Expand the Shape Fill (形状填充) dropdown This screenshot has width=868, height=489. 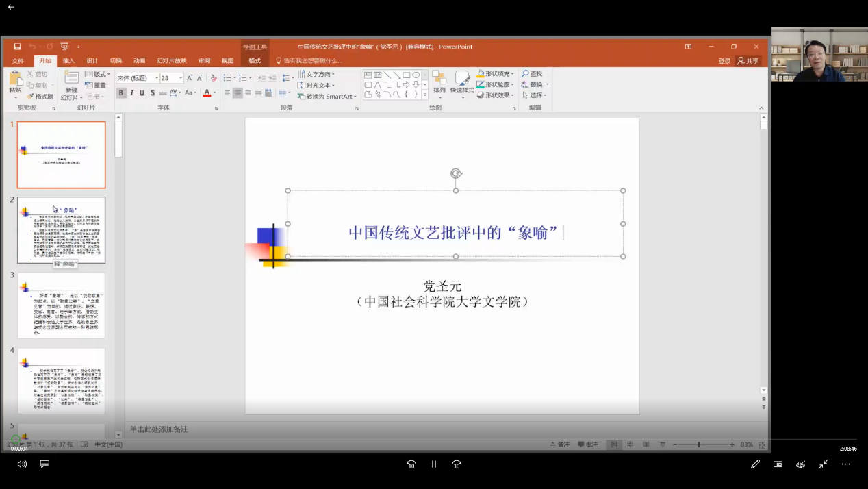coord(514,74)
